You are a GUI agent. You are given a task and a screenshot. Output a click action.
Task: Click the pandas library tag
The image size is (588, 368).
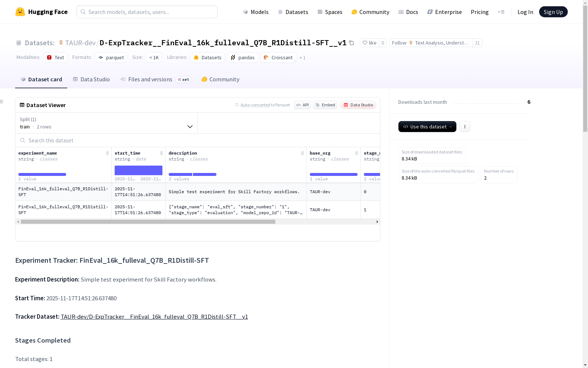[243, 57]
